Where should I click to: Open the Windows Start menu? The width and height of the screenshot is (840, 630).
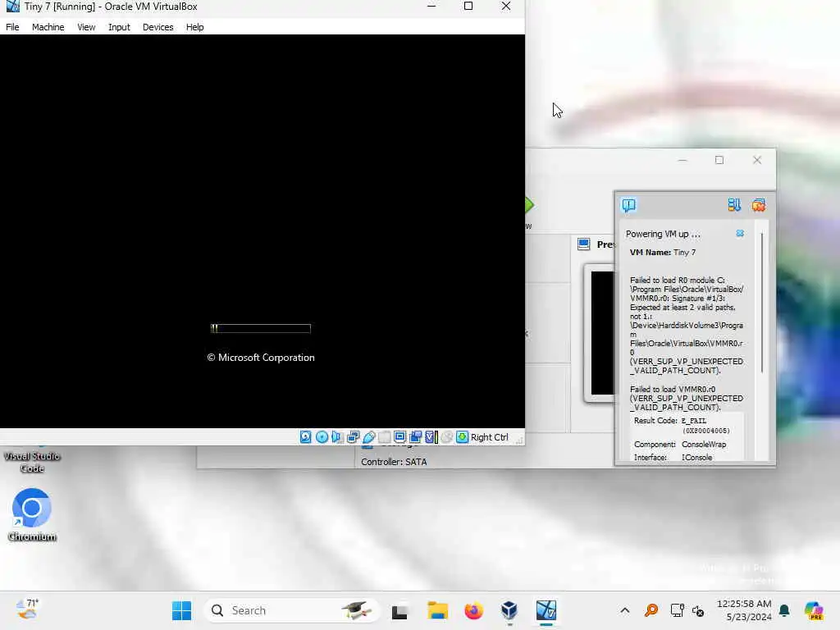click(181, 610)
